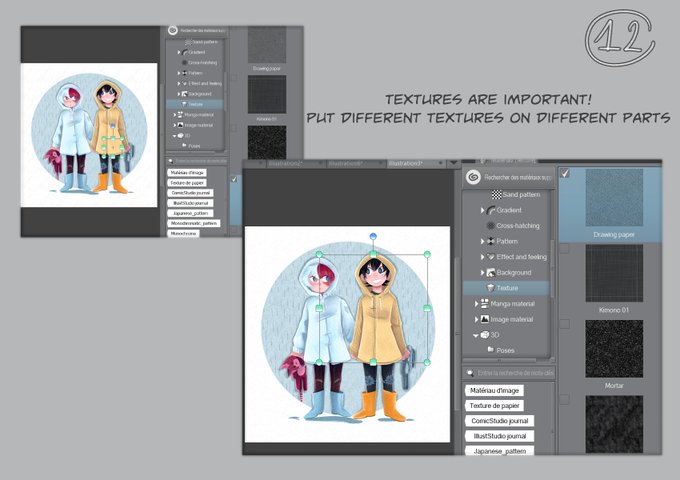Viewport: 680px width, 480px height.
Task: Select the Texture row in the back window
Action: [x=195, y=104]
